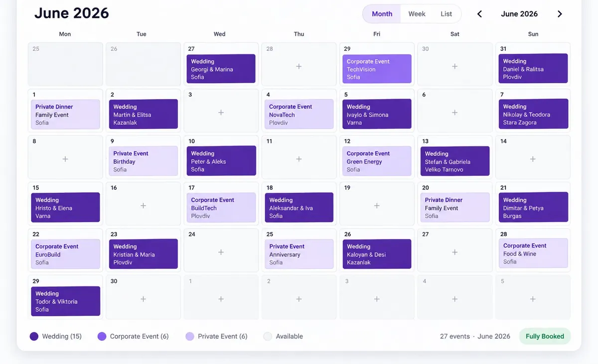Open Hristo & Elena wedding in Varna
This screenshot has height=364, width=598.
[65, 208]
